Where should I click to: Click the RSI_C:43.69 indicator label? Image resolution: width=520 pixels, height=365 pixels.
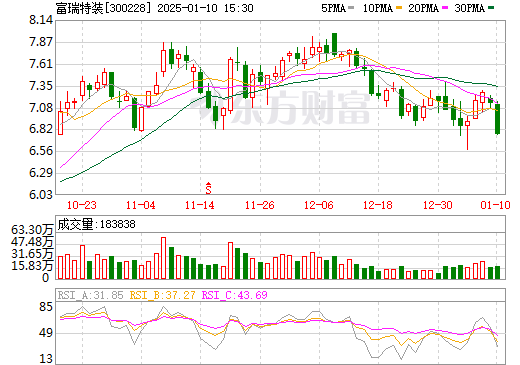pos(235,295)
